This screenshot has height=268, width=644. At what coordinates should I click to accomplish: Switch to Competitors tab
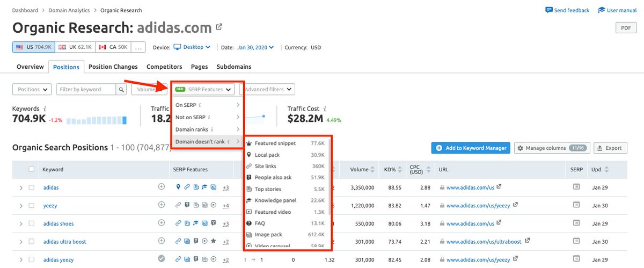click(164, 67)
